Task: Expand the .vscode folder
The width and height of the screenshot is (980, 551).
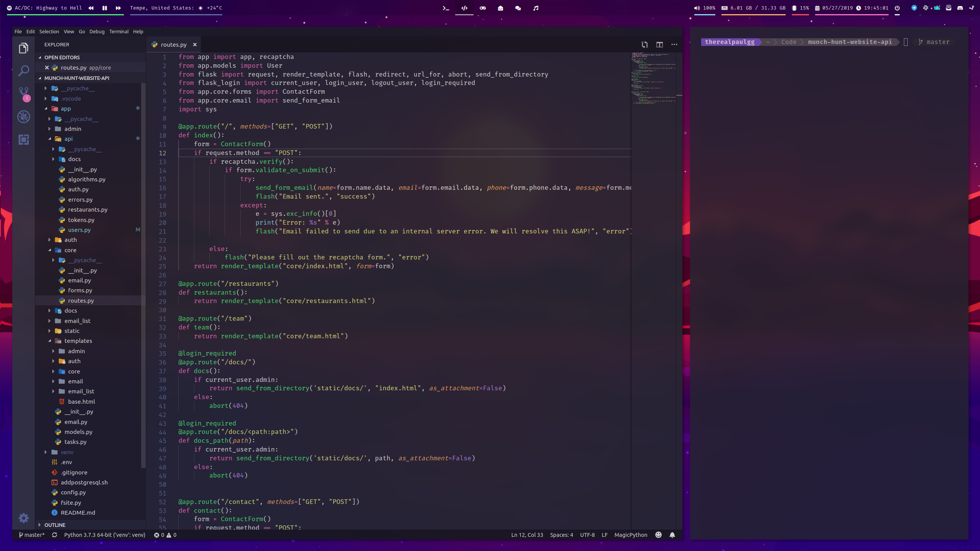Action: pyautogui.click(x=71, y=99)
